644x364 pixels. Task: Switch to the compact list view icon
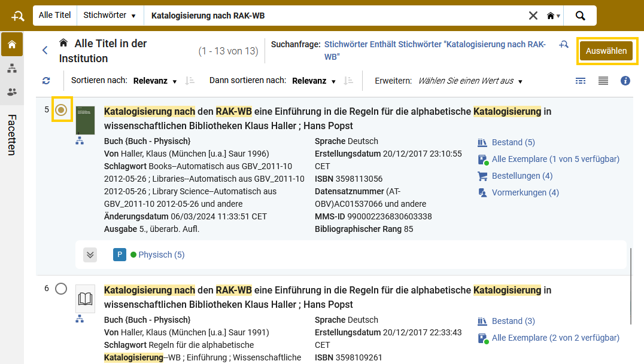pos(603,81)
